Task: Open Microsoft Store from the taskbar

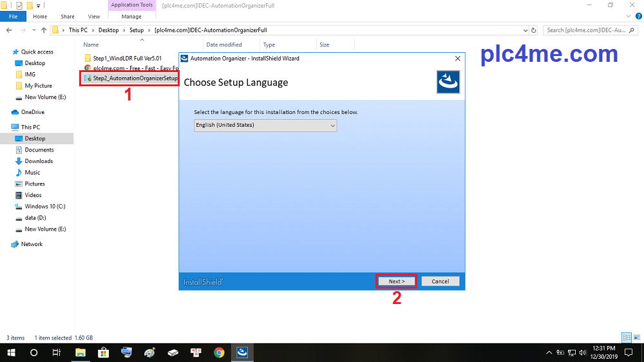Action: click(x=103, y=352)
